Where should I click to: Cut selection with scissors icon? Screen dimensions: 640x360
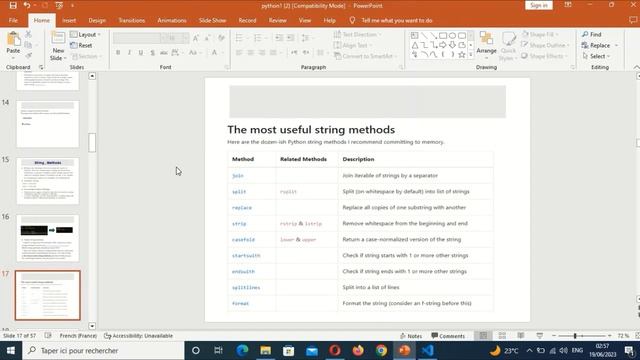tap(28, 34)
